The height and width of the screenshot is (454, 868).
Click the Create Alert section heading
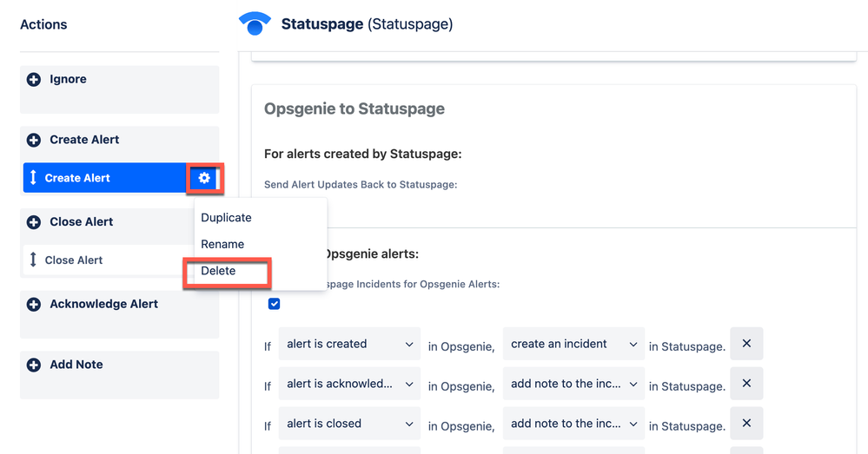pos(84,140)
